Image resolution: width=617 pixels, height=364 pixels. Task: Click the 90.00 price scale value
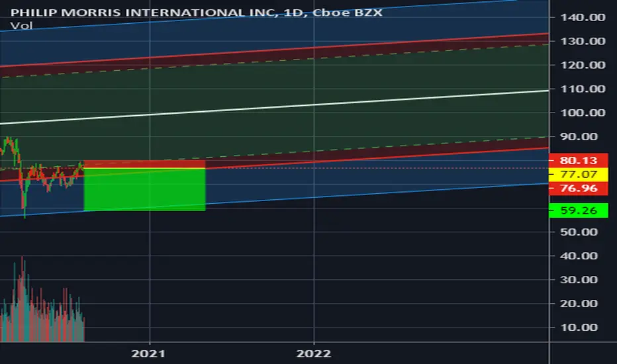click(x=579, y=136)
